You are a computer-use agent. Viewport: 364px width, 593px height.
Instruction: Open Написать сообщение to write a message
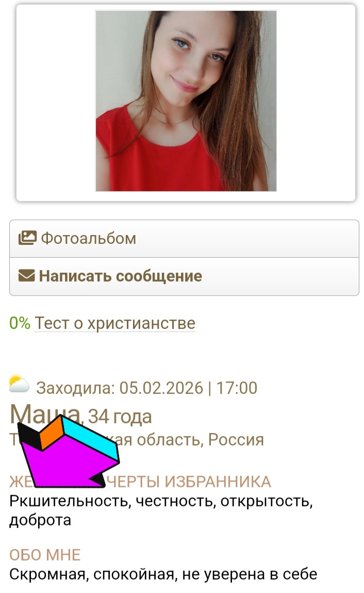(184, 276)
